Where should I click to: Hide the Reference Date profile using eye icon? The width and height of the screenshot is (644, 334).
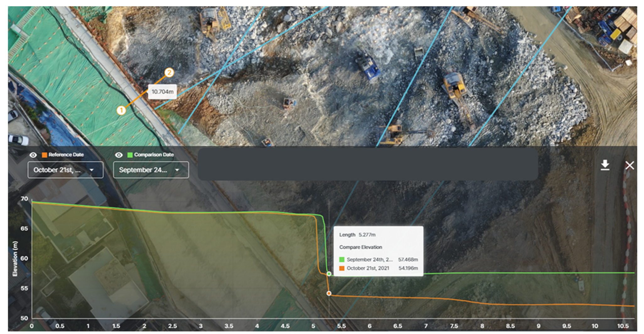[33, 155]
